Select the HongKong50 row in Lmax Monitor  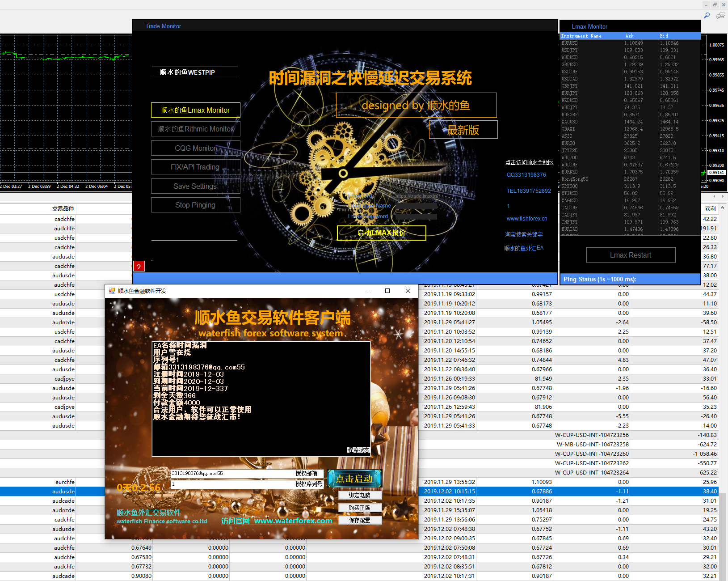point(630,179)
